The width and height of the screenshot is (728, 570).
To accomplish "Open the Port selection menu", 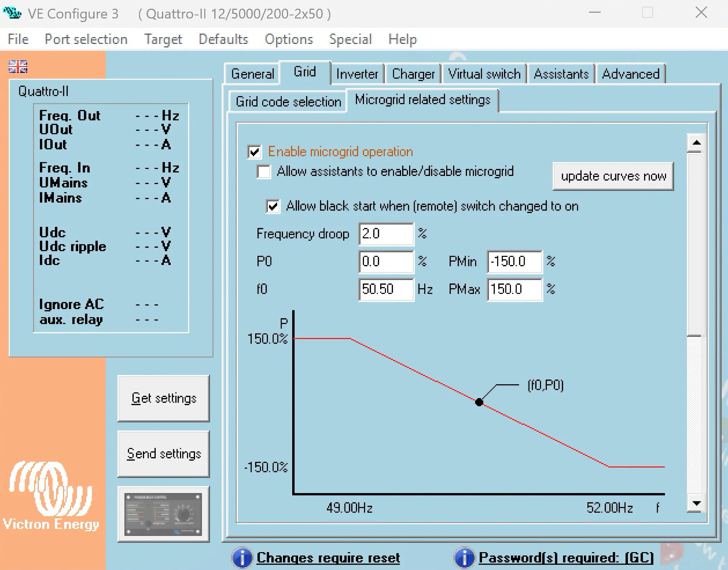I will [86, 39].
